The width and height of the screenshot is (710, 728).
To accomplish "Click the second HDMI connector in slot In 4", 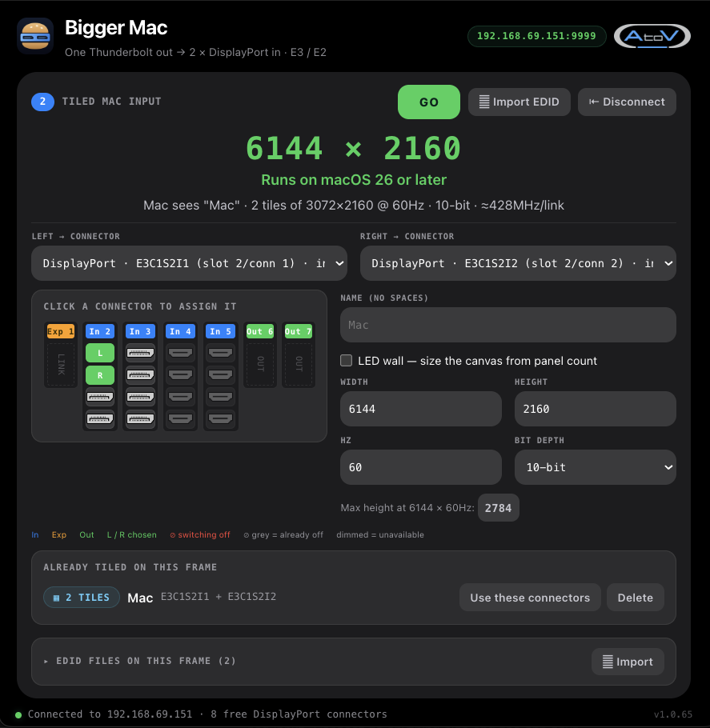I will coord(180,375).
